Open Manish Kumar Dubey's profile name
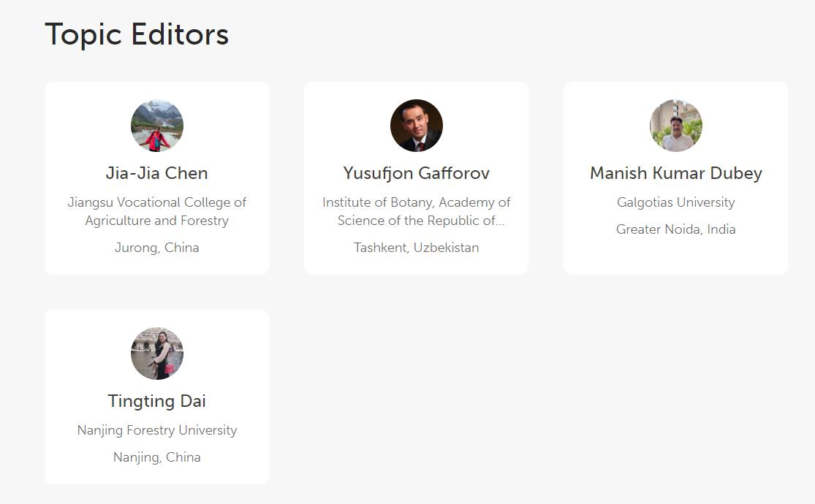Viewport: 815px width, 504px height. [676, 173]
